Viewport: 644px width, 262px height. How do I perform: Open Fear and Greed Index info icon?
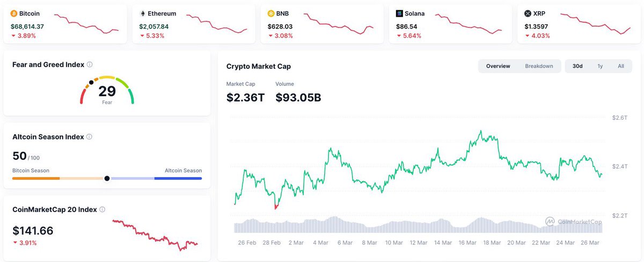(90, 64)
